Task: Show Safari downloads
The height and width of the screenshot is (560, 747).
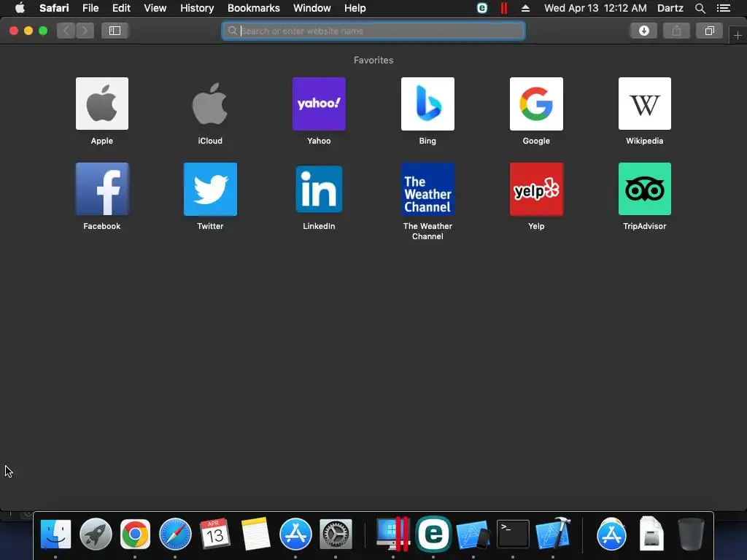Action: coord(643,31)
